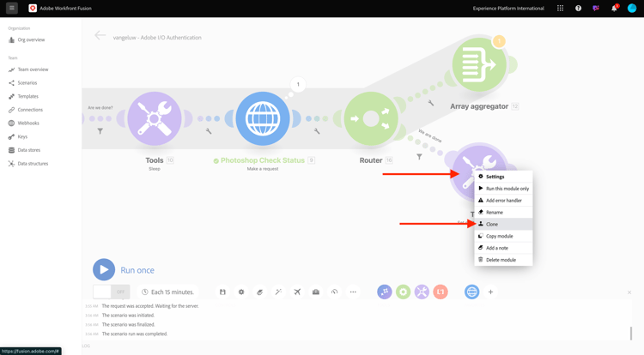This screenshot has width=644, height=355.
Task: Open the help question mark icon
Action: pos(578,9)
